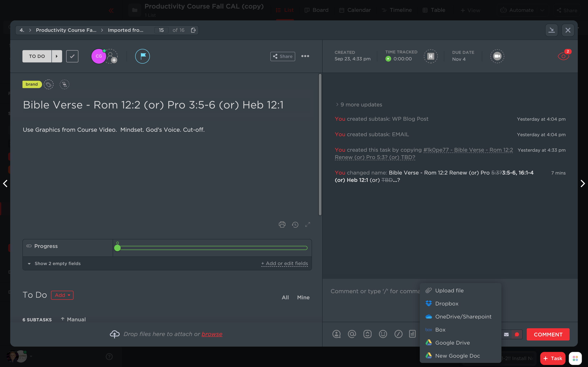Viewport: 588px width, 367px height.
Task: Expand 9 more updates
Action: click(x=359, y=105)
